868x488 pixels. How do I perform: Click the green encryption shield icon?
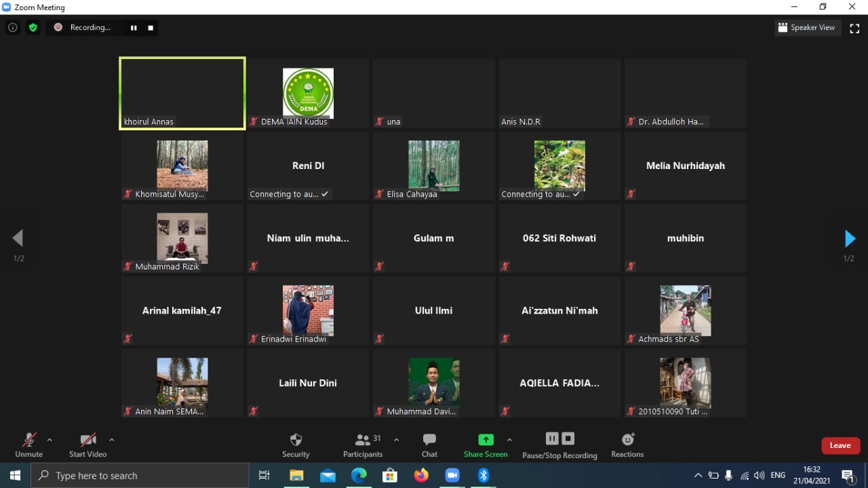point(33,28)
